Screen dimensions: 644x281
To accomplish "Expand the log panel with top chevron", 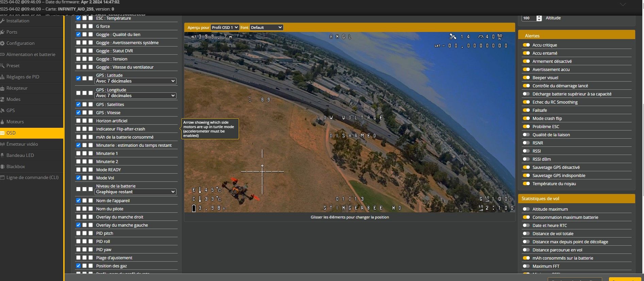I will point(623,4).
